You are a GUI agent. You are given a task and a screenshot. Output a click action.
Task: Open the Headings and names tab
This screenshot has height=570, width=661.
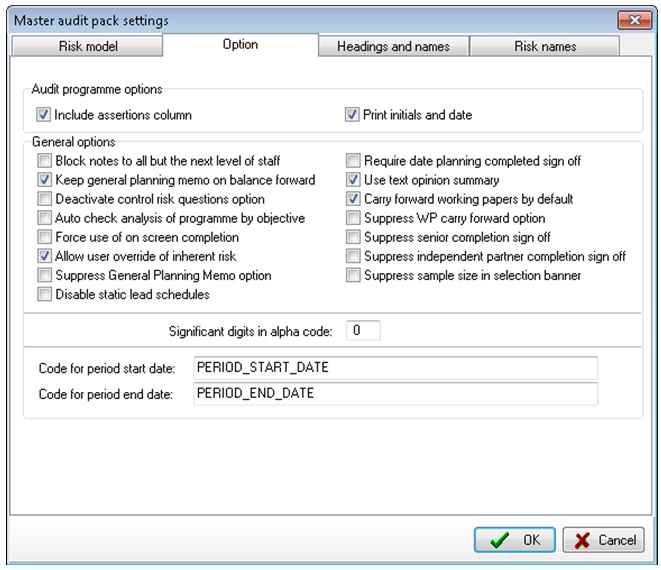pyautogui.click(x=393, y=46)
